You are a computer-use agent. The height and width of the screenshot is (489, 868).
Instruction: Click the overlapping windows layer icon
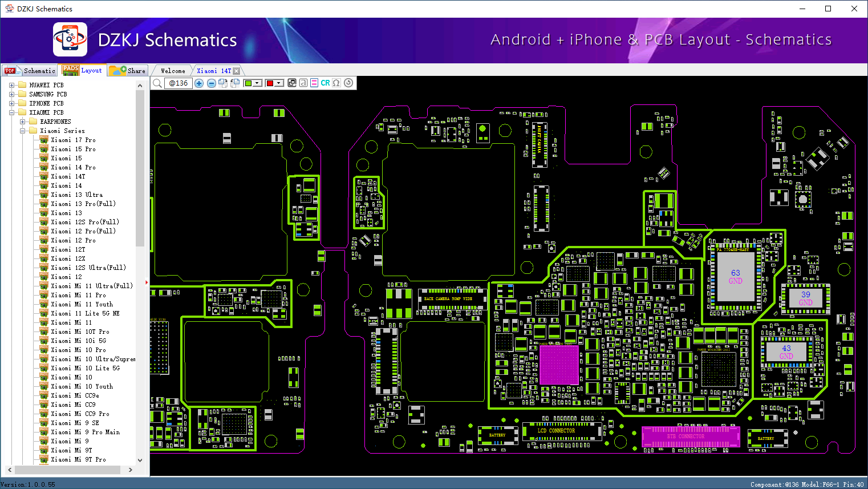click(292, 83)
